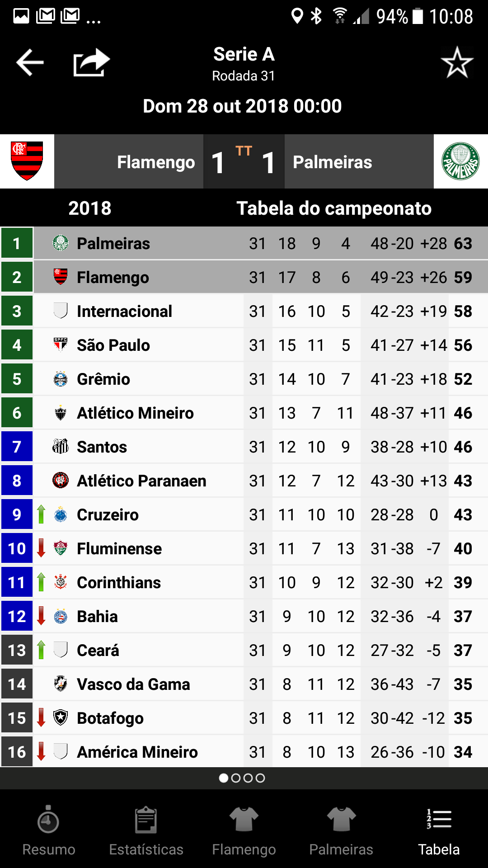Open the Flamengo shirt tab

(244, 831)
